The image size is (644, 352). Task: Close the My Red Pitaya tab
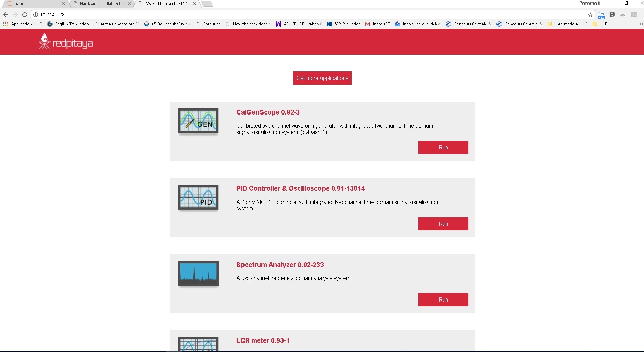tap(195, 4)
